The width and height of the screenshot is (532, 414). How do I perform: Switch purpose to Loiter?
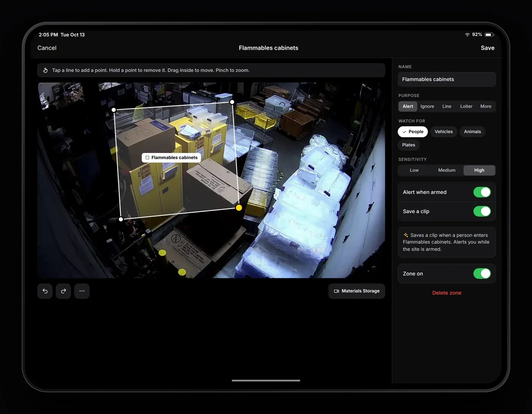pyautogui.click(x=466, y=106)
